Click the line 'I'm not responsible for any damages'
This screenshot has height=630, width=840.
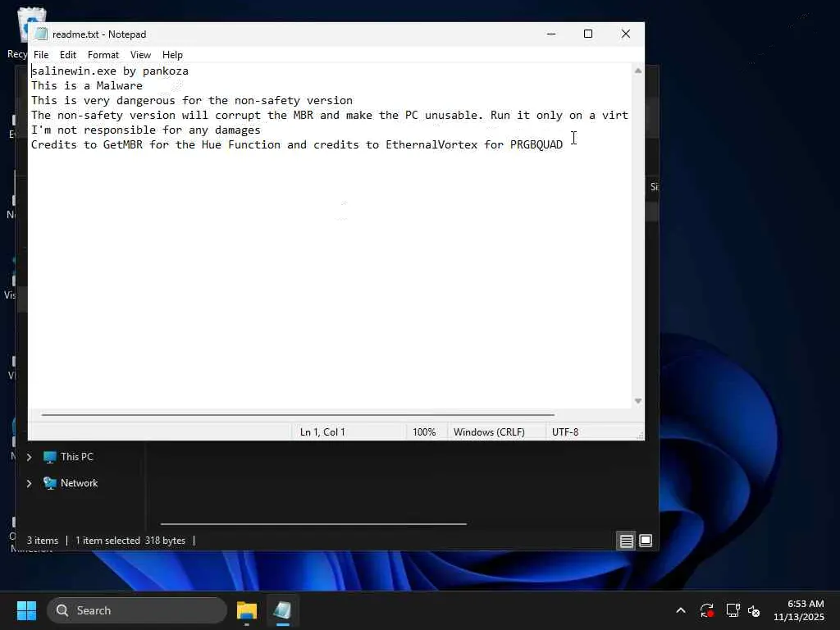(x=146, y=130)
